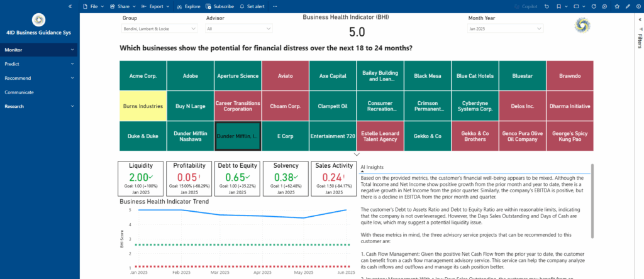Select the Bluestar tile
644x279 pixels.
pos(523,76)
